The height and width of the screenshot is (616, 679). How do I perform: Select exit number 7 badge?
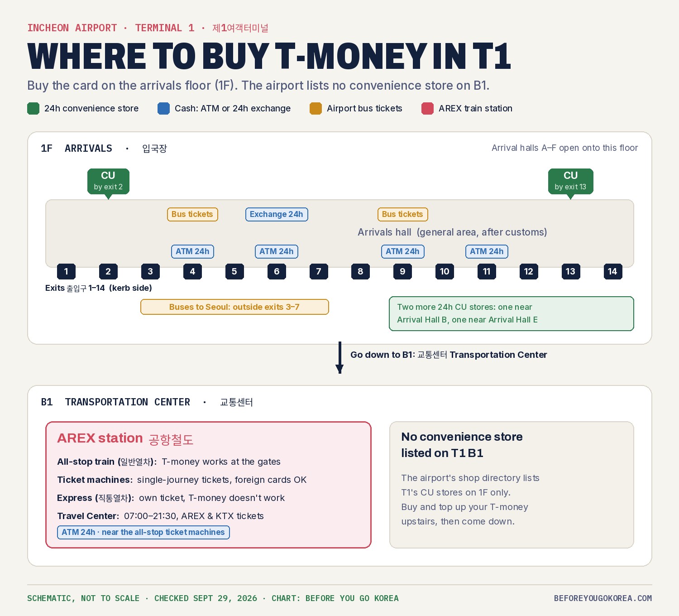[319, 271]
